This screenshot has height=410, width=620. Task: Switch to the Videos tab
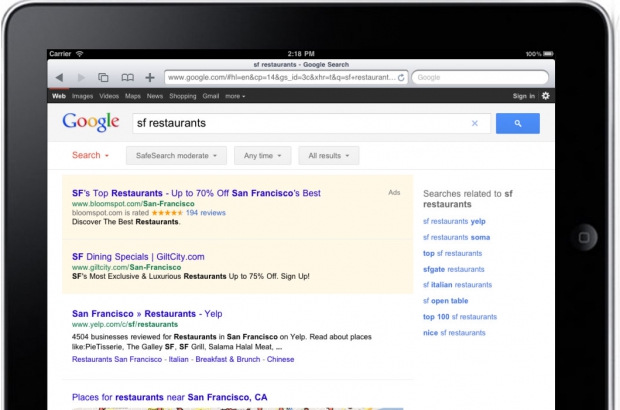[x=109, y=96]
